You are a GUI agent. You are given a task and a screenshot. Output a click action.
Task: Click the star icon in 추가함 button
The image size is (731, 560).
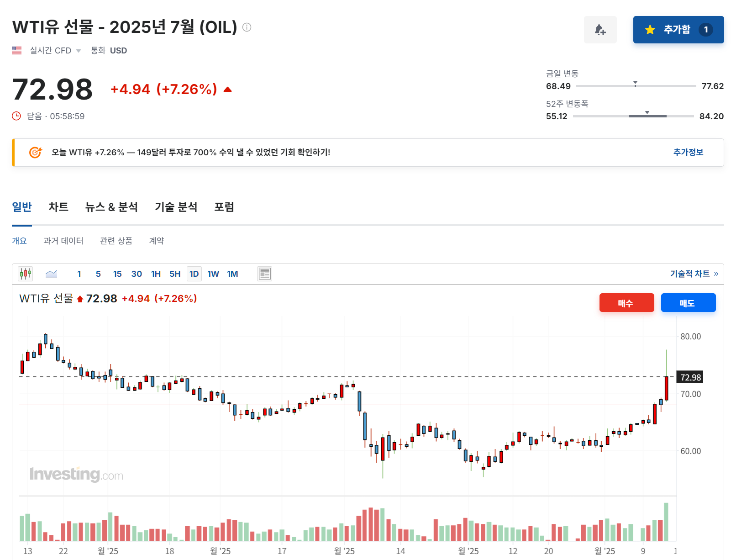click(x=649, y=29)
